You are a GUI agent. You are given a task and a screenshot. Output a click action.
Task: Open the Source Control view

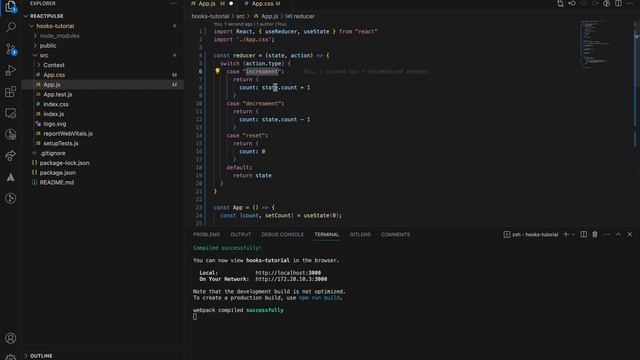11,49
